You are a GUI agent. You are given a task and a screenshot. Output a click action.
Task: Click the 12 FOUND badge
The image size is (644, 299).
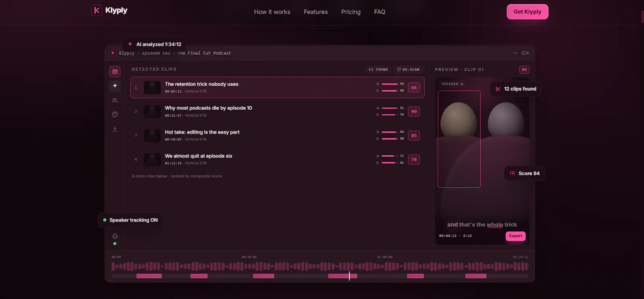pos(378,70)
